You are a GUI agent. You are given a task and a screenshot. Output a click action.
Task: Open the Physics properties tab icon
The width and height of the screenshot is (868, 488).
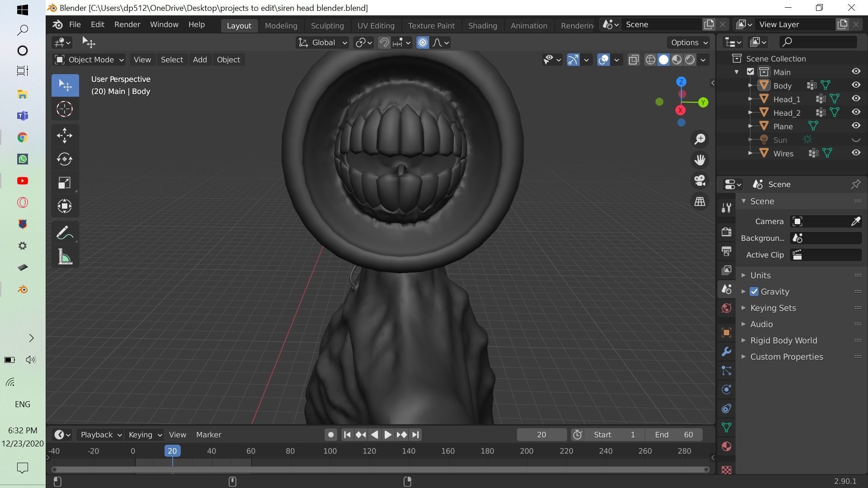[x=726, y=389]
